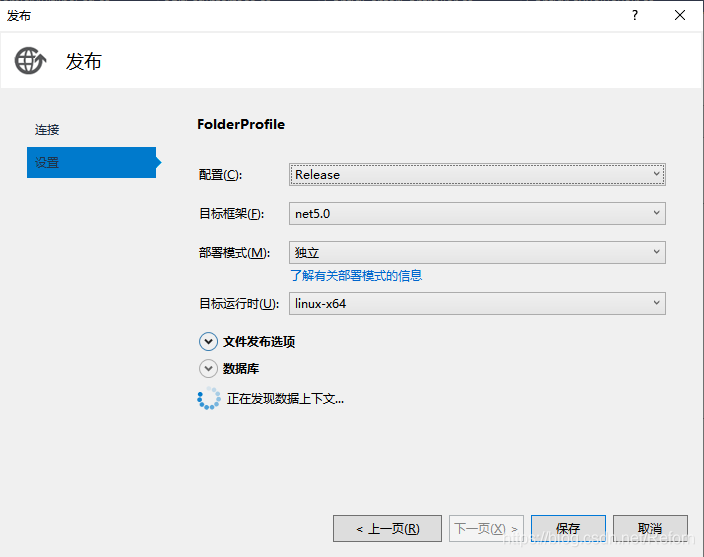Click the 配置(C) label
This screenshot has width=704, height=557.
[220, 175]
